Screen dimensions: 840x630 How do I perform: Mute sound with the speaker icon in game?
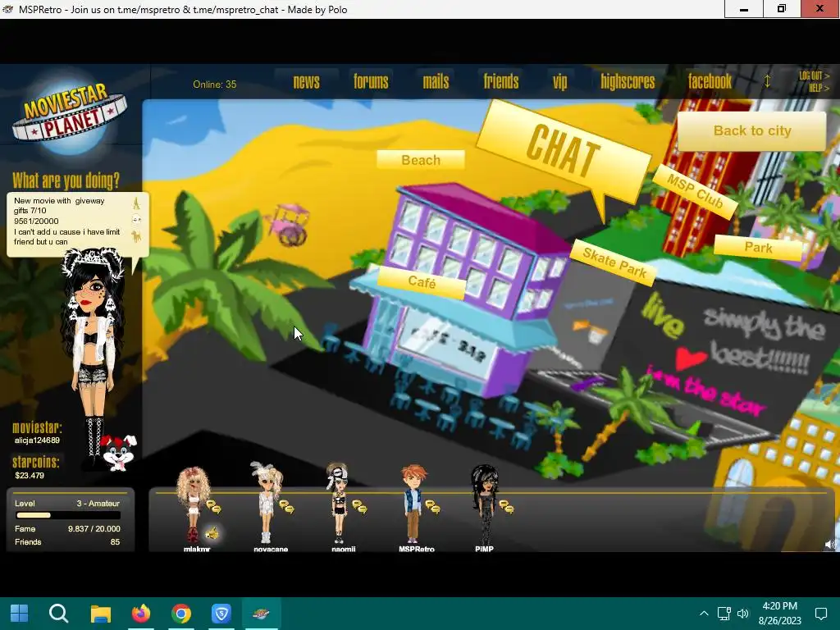[x=829, y=545]
